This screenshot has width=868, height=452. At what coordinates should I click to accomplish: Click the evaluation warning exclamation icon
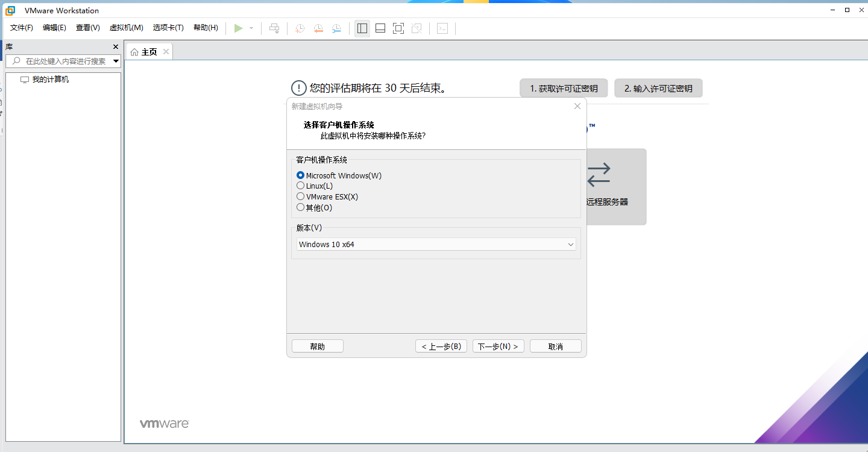(298, 88)
